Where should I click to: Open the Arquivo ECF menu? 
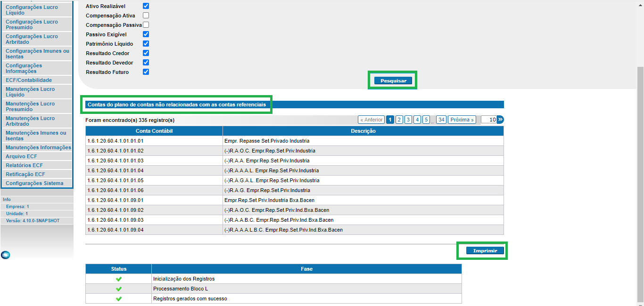(x=21, y=156)
